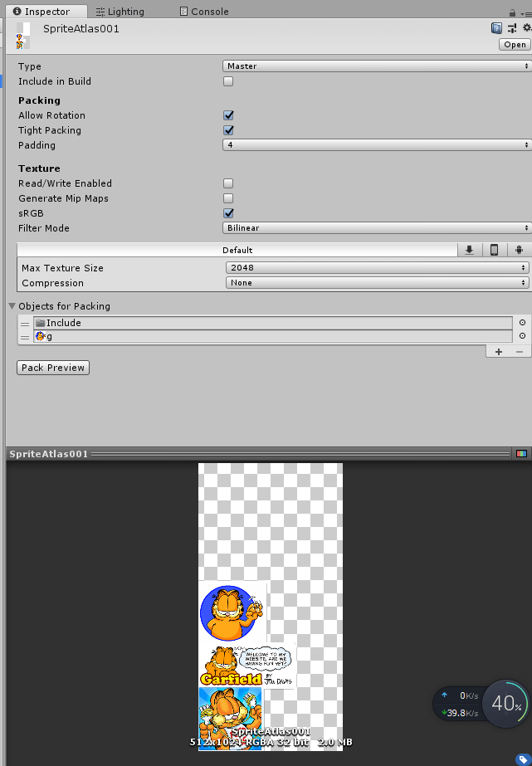
Task: Toggle preview RGB channel color button
Action: pyautogui.click(x=521, y=454)
